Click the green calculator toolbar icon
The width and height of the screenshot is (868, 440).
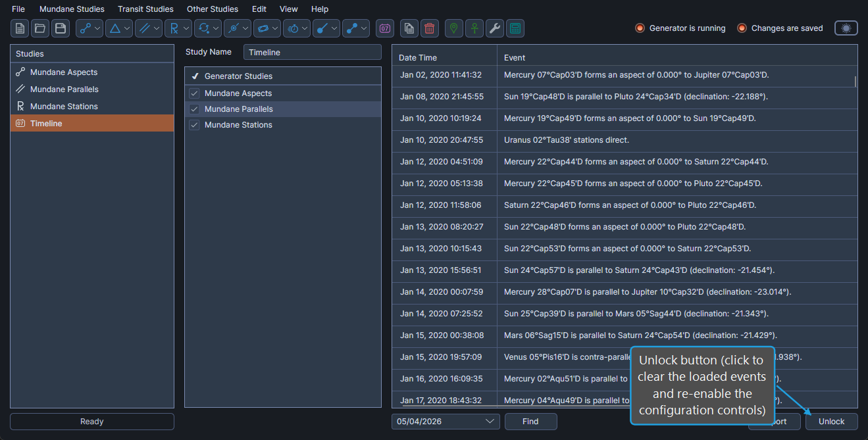pos(515,28)
